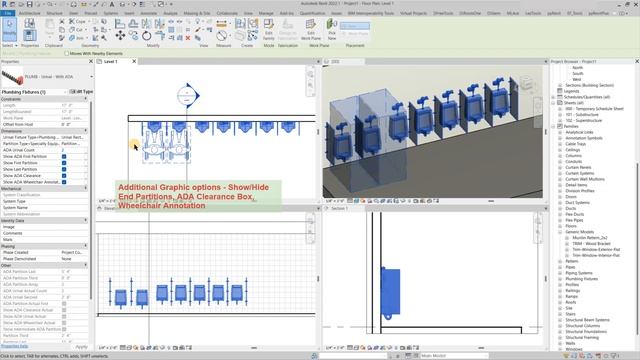Click ADA Partition Actual First checkbox
Image resolution: width=640 pixels, height=360 pixels.
click(64, 304)
